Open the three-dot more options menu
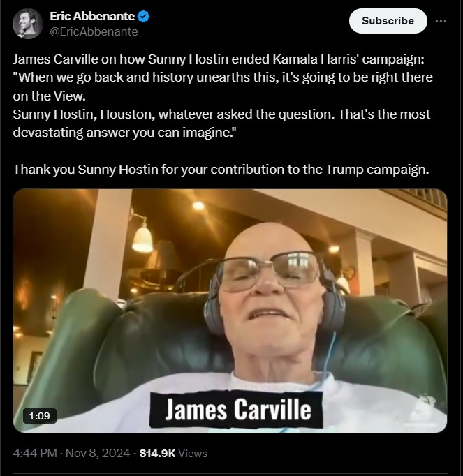Screen dimensions: 463x476 coord(441,21)
